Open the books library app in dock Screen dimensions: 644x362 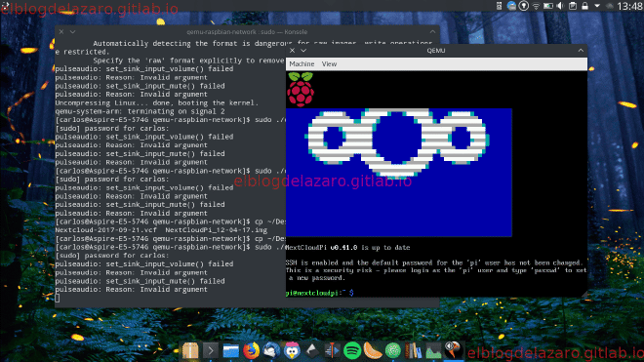[413, 351]
